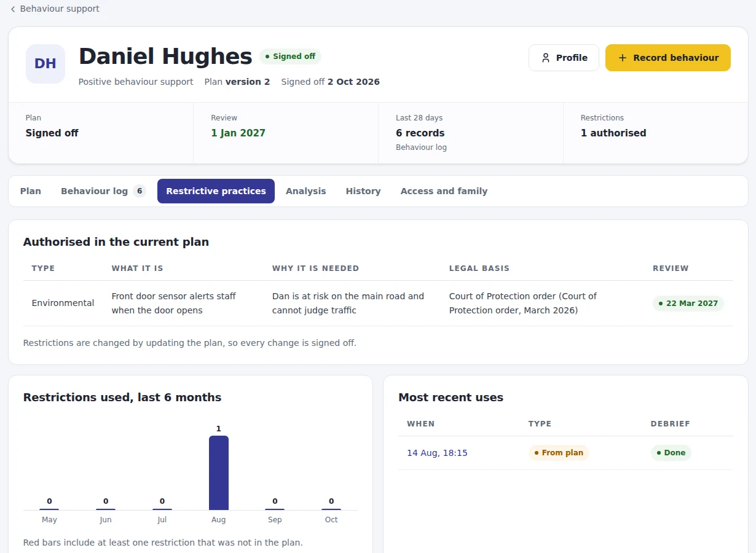The image size is (756, 553).
Task: Click Signed off 2 Oct 2026 text
Action: point(331,82)
